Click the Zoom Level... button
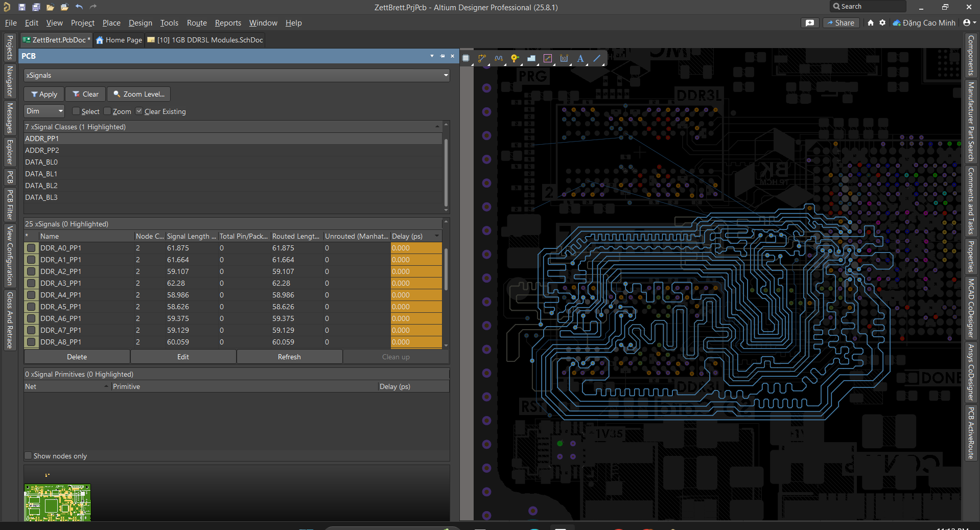980x530 pixels. click(x=139, y=94)
